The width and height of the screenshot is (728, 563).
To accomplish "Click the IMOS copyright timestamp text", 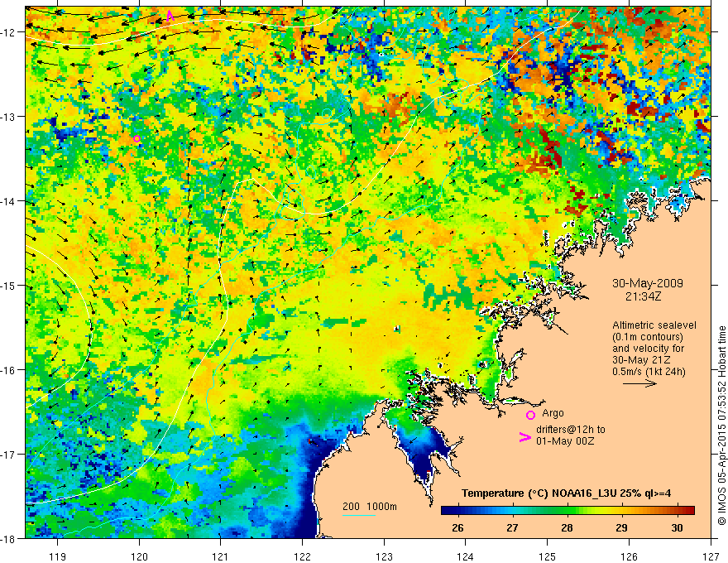I will click(x=722, y=425).
